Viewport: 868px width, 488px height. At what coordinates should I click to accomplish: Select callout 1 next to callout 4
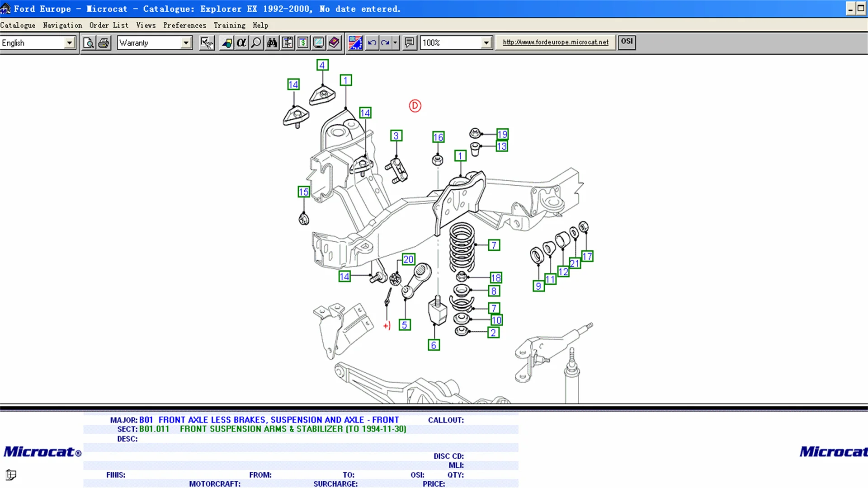(x=346, y=80)
